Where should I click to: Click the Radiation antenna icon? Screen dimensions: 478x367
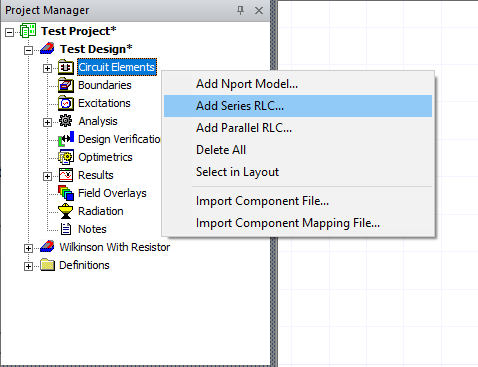pos(65,211)
